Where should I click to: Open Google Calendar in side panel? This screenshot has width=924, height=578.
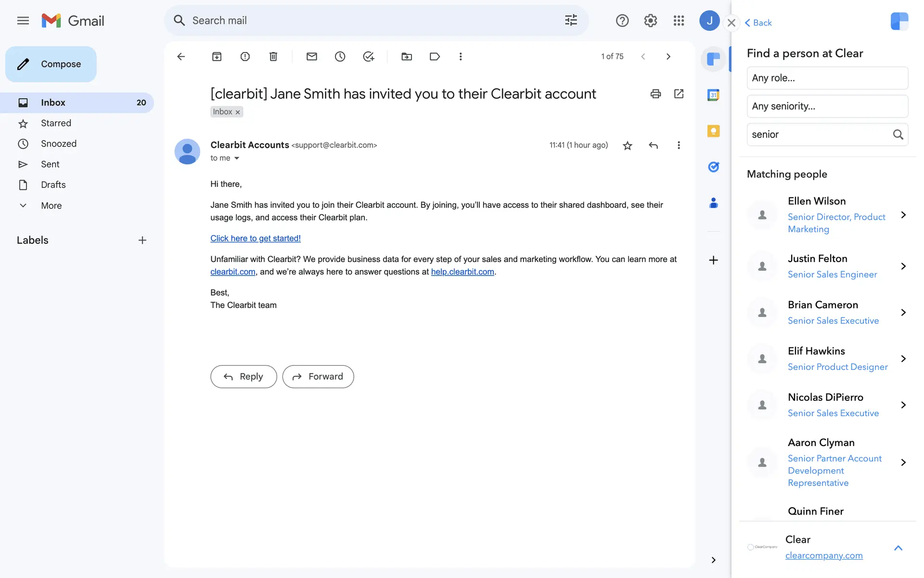pos(713,95)
